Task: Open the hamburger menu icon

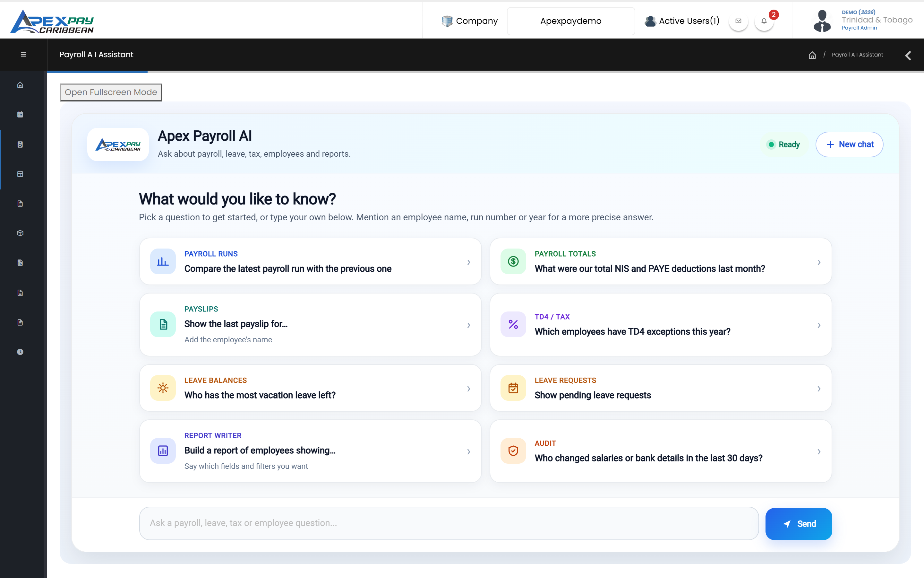Action: point(23,54)
